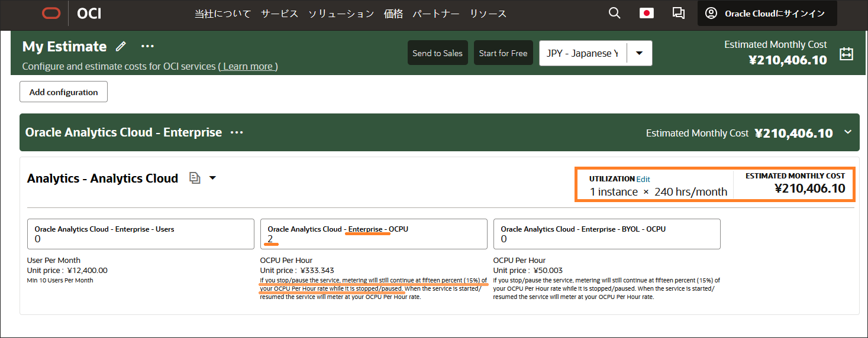Screen dimensions: 868x338
Task: Click the Start for Free button
Action: pos(503,53)
